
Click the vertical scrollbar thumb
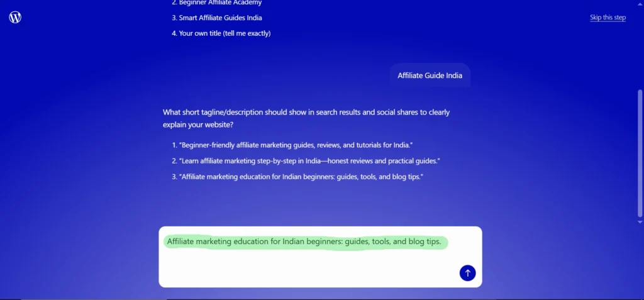640,154
